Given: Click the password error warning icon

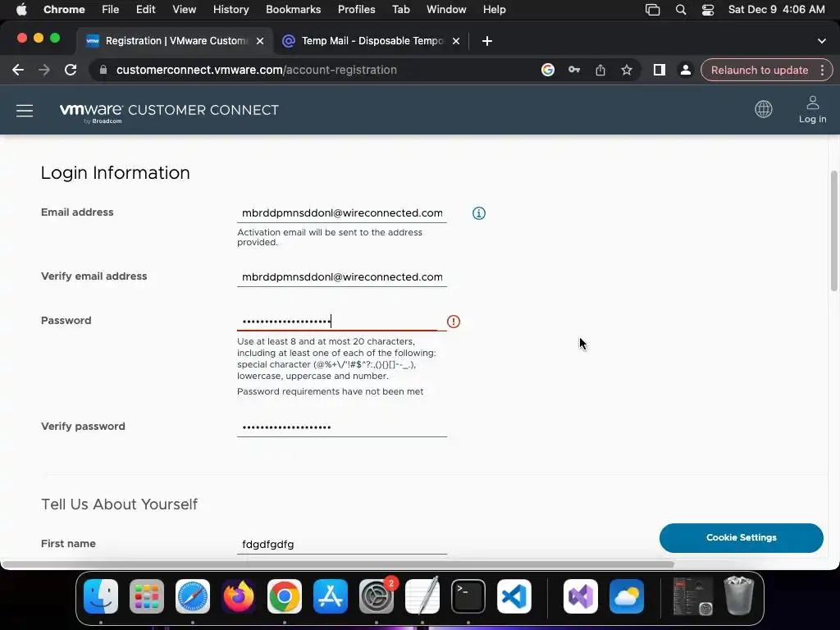Looking at the screenshot, I should [x=453, y=322].
